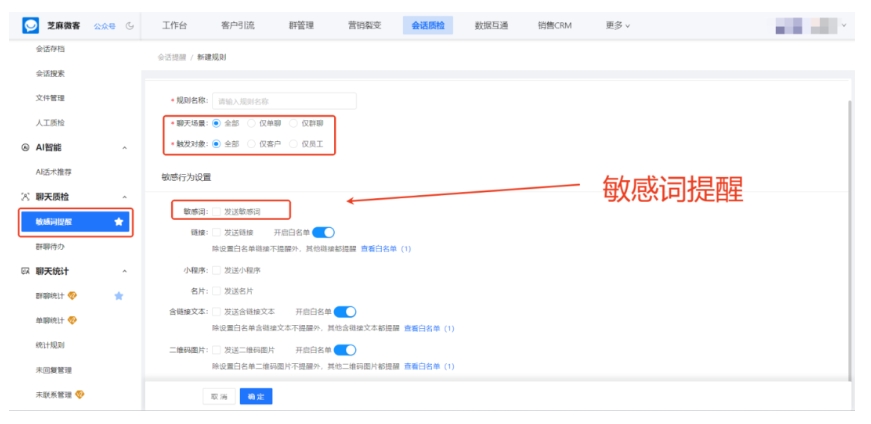Open the user account dropdown arrow
Screen dimensions: 871x424
[x=845, y=25]
